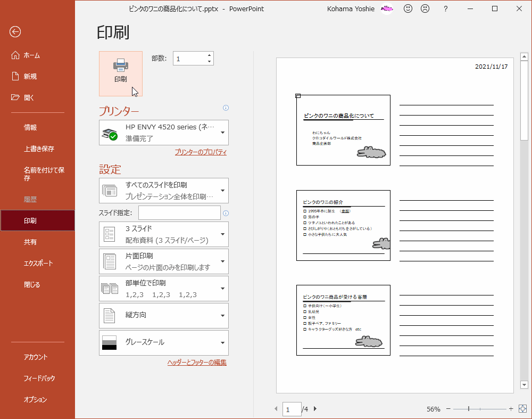Increase copies with the 部数 up arrow
This screenshot has height=419, width=532.
pyautogui.click(x=210, y=55)
